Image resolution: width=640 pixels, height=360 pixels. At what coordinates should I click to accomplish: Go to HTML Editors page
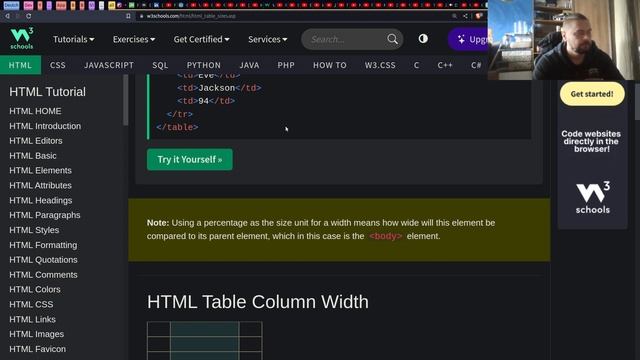(x=36, y=141)
